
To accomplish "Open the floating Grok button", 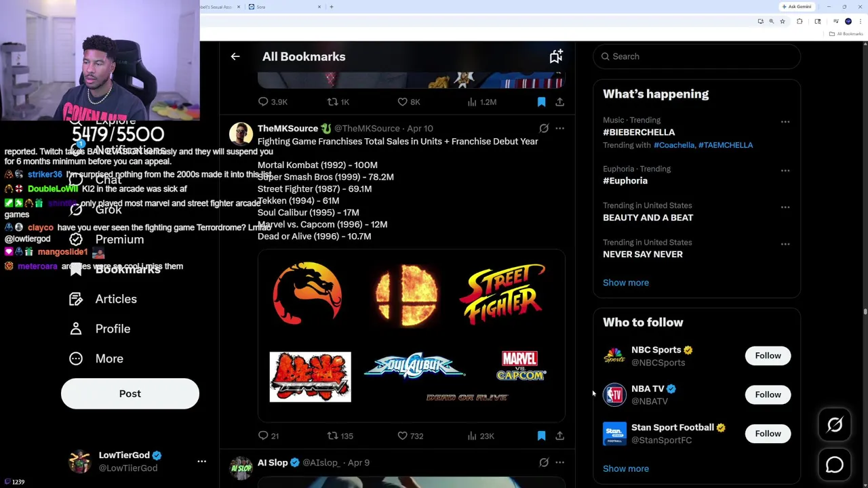I will 835,425.
